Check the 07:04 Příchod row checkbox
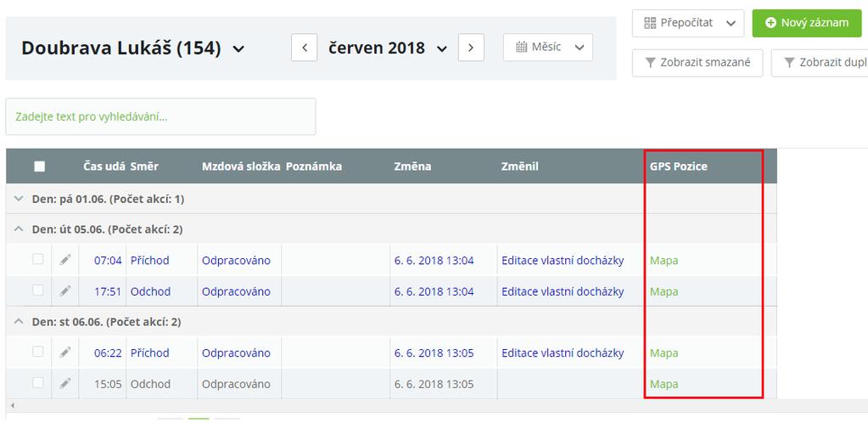Screen dimensions: 868x423 click(37, 259)
